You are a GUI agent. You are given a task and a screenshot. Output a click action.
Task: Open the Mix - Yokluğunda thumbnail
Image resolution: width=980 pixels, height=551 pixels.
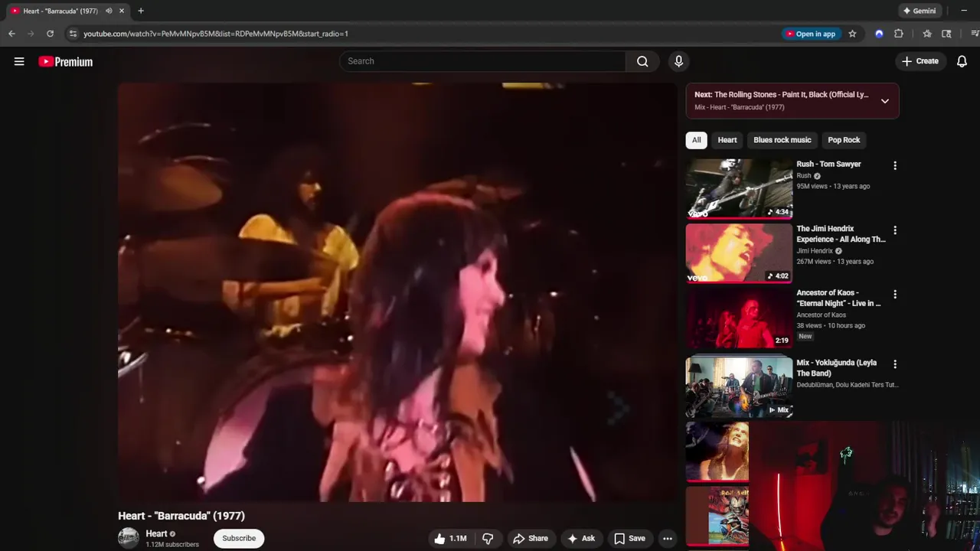coord(739,386)
